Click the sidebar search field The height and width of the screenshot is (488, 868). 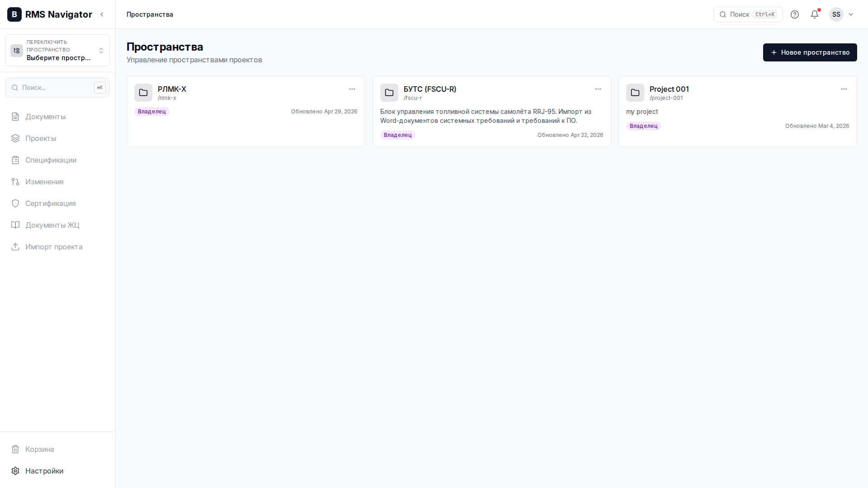tap(57, 88)
